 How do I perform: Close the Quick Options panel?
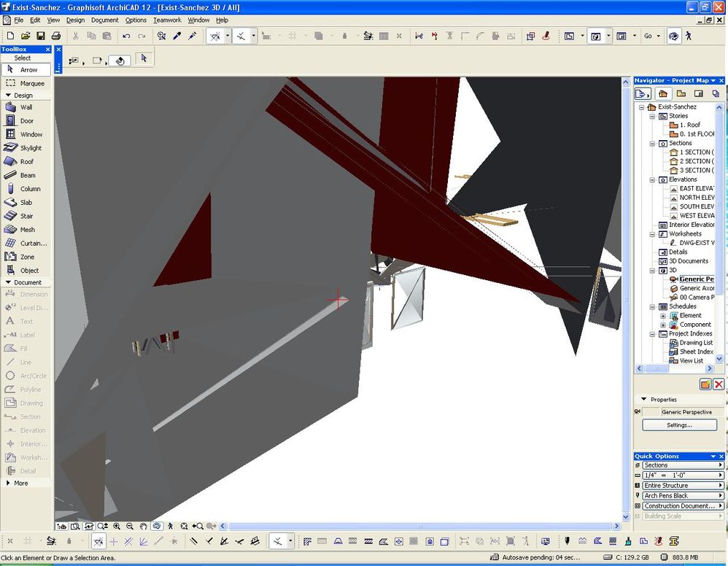point(721,457)
